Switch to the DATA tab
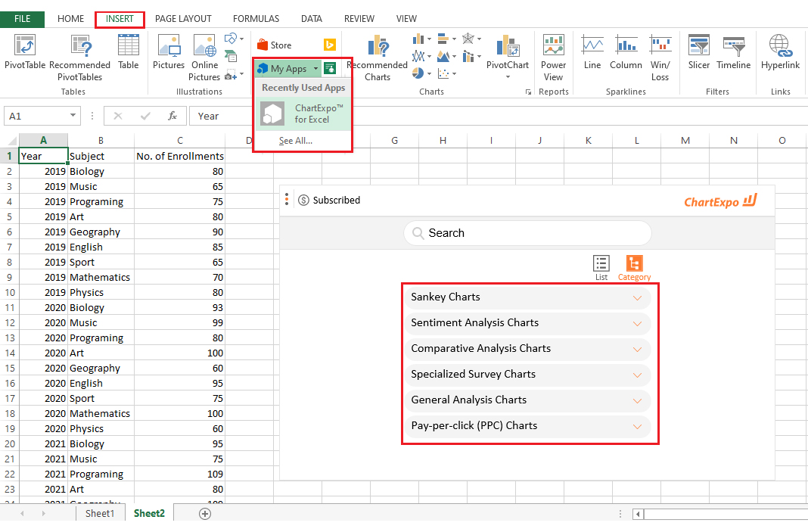 pos(312,19)
